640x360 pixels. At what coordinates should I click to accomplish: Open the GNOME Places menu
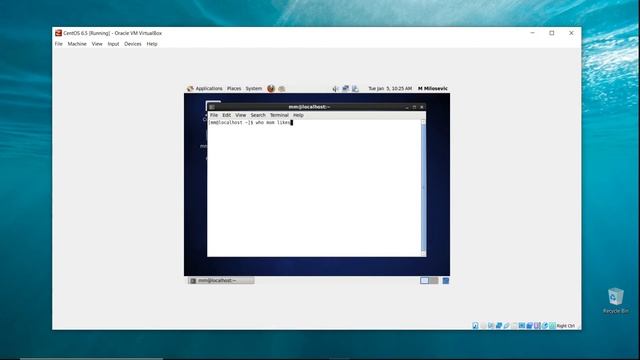(234, 89)
